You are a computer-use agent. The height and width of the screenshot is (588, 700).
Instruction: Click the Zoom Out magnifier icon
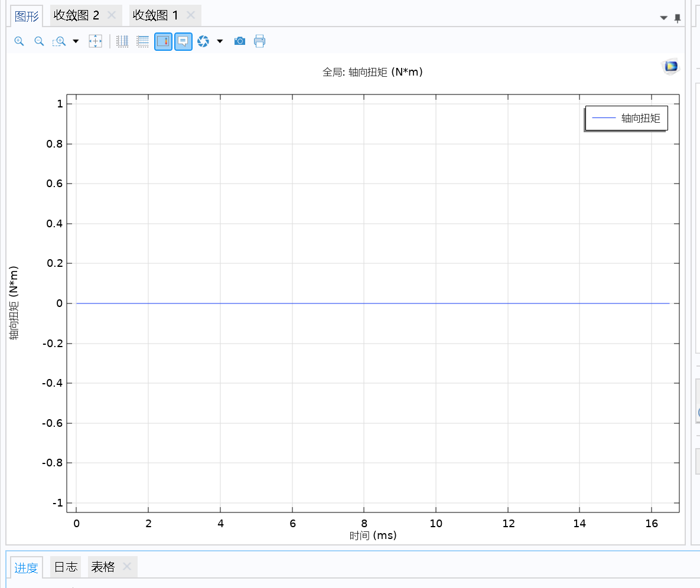click(x=39, y=41)
